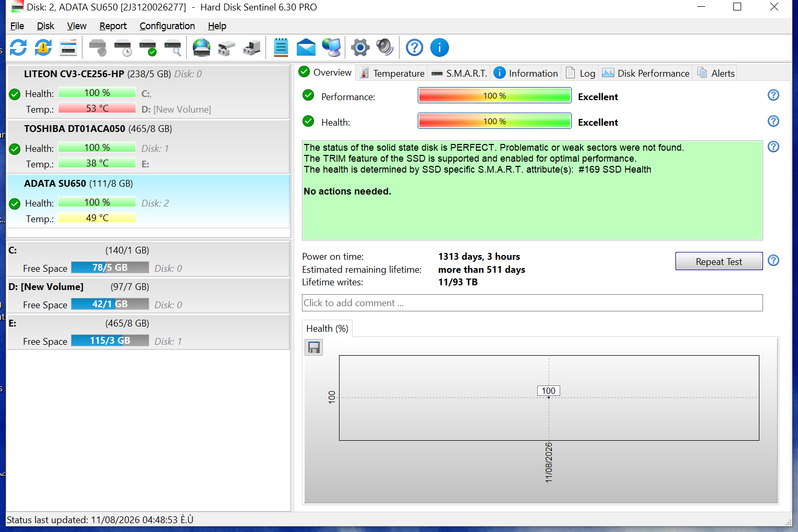Click the globe over disk toolbar icon
798x532 pixels.
(x=201, y=47)
